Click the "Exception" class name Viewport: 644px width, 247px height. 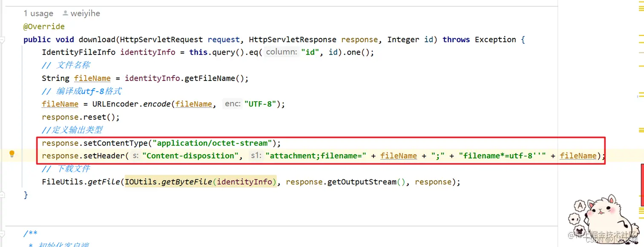[495, 40]
